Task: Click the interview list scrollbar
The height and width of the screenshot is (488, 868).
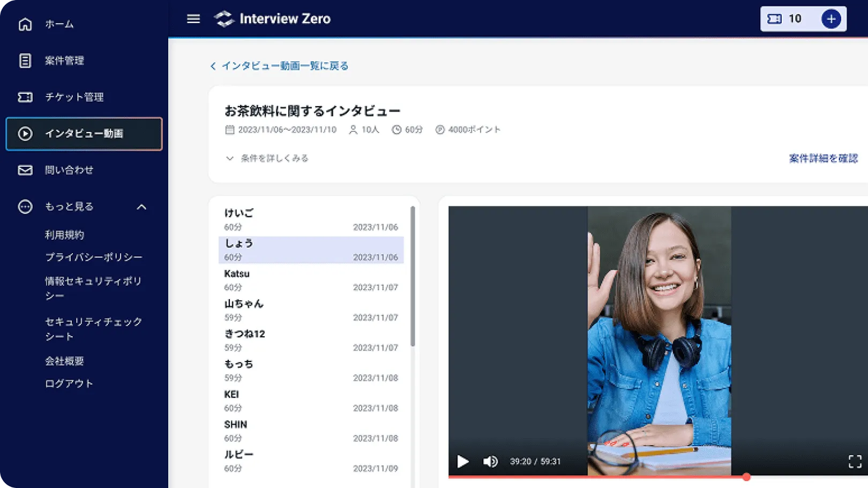Action: click(413, 276)
